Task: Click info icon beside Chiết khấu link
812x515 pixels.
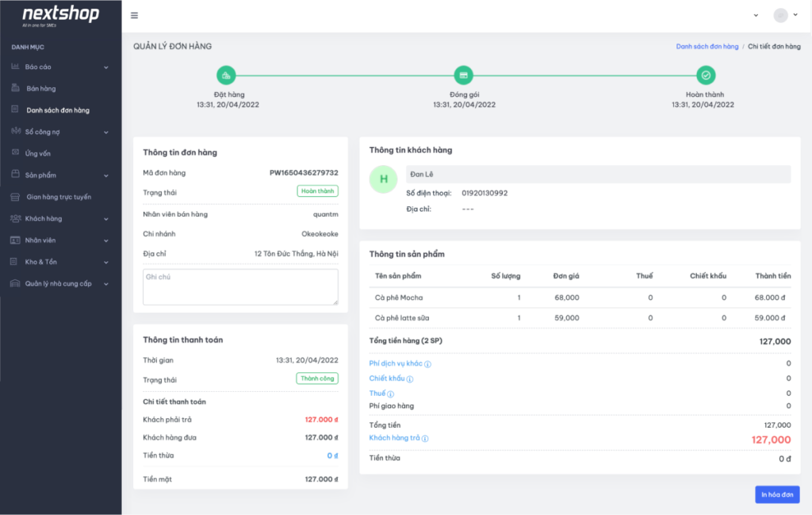Action: point(410,379)
